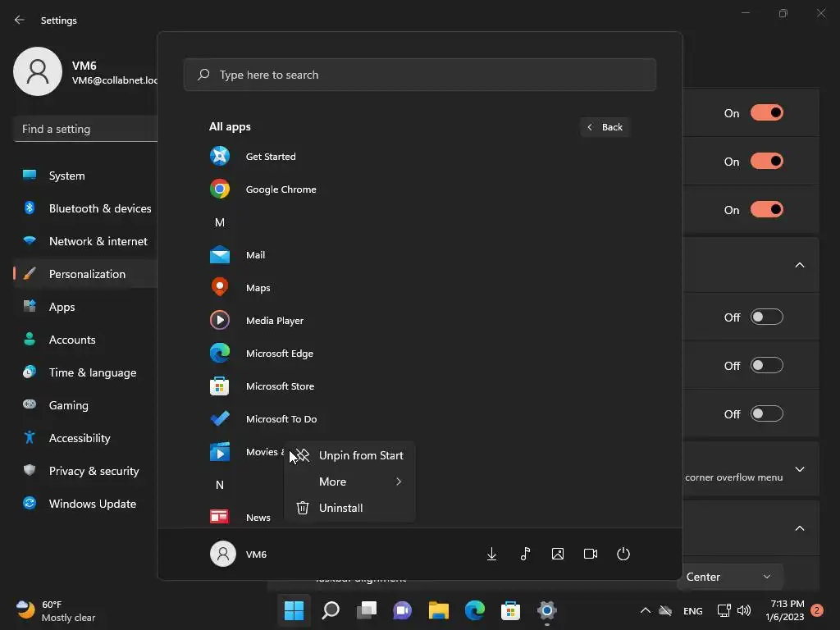
Task: Click the Windows Start button on taskbar
Action: (x=294, y=610)
